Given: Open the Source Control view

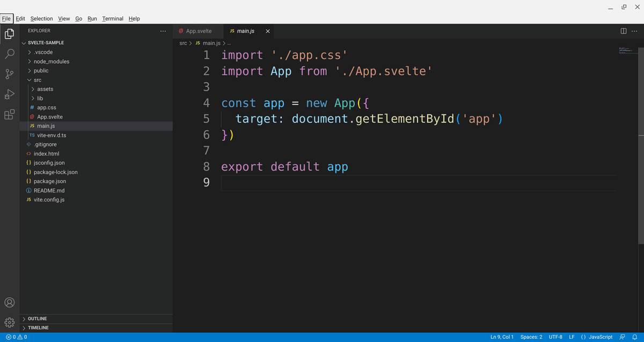Looking at the screenshot, I should (10, 74).
